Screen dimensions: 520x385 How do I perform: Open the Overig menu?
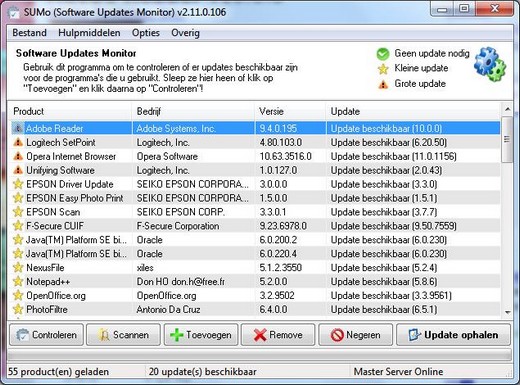(185, 33)
